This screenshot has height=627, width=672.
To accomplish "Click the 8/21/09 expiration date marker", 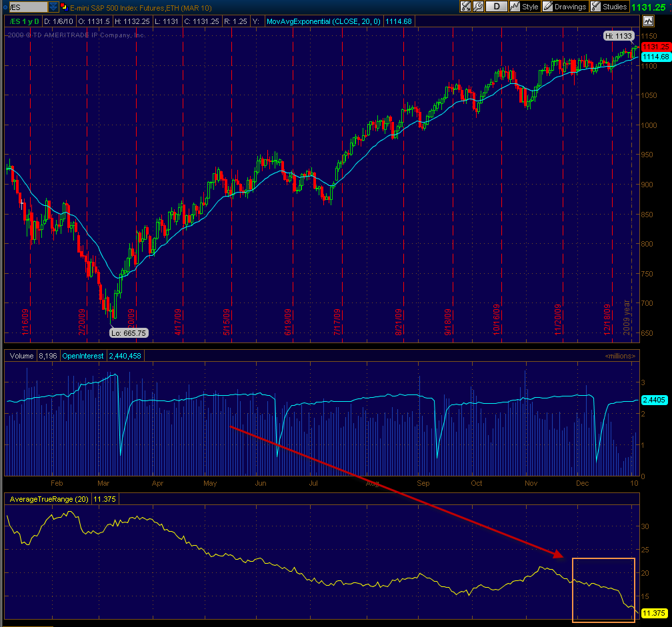I will tap(399, 322).
